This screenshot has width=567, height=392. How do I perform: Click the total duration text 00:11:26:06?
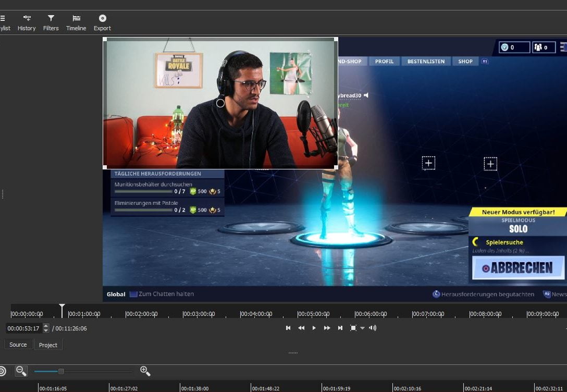coord(71,328)
